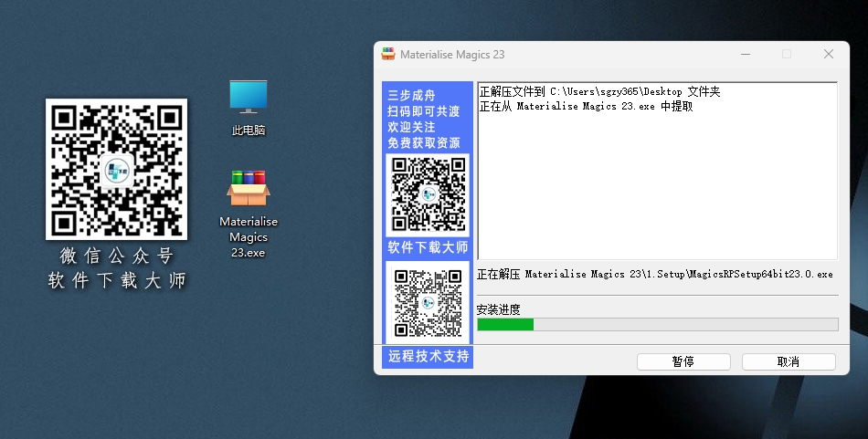This screenshot has width=868, height=439.
Task: Click the status text 正在解压 Materialise Magics 23\1.Setup\MagicsRPSetup64bit23.0.exe
Action: tap(655, 274)
